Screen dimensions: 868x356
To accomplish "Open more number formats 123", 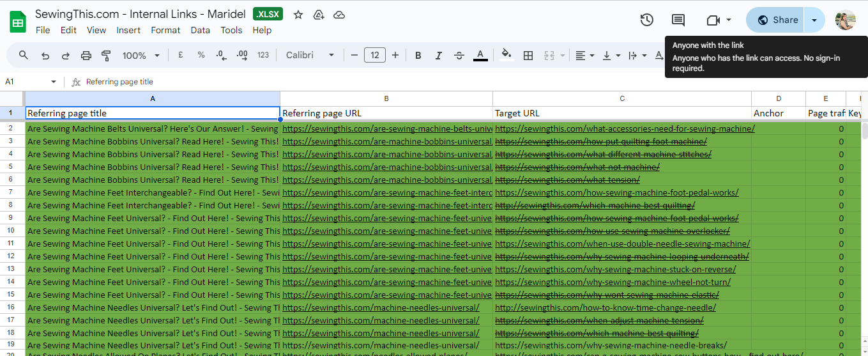I will click(263, 56).
